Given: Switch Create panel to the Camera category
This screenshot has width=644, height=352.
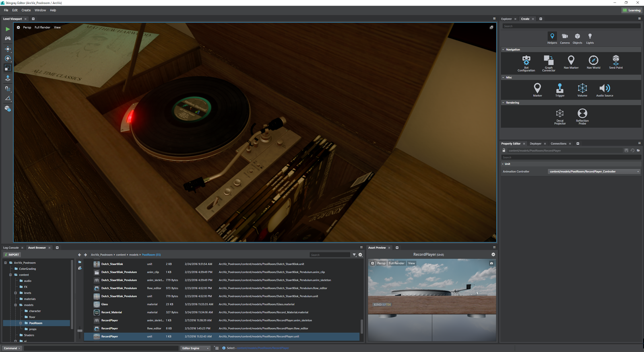Looking at the screenshot, I should [565, 38].
